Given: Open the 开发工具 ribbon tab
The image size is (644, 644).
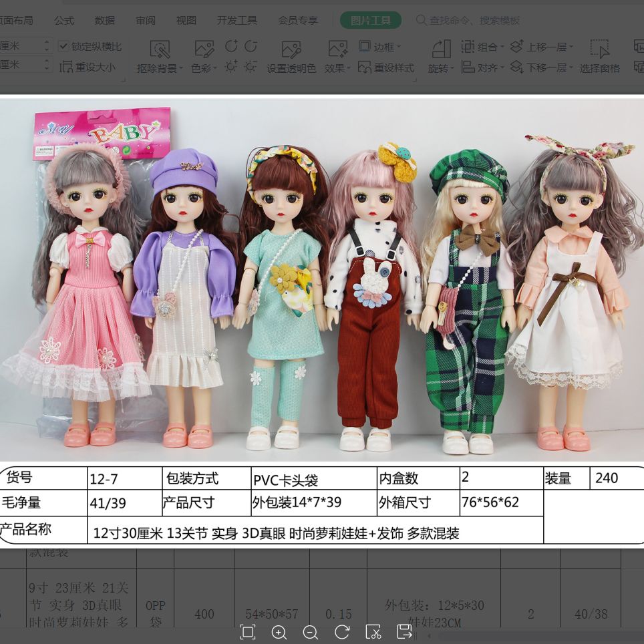Looking at the screenshot, I should pos(237,20).
